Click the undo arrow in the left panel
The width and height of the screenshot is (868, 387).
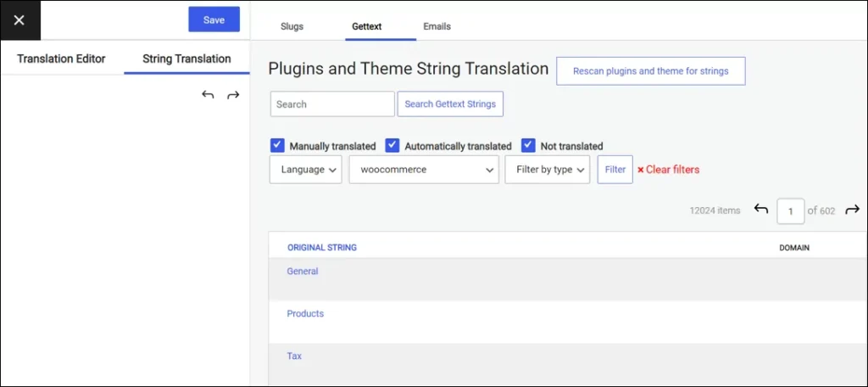pos(208,95)
